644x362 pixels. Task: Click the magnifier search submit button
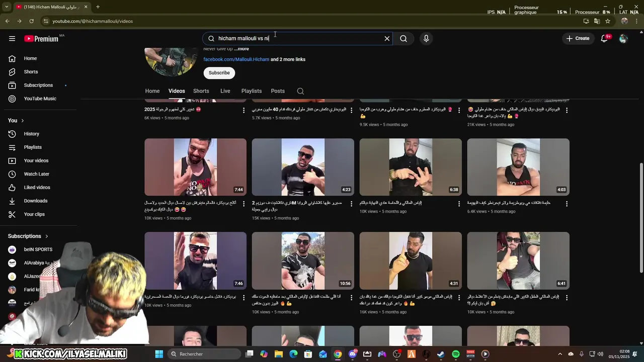click(x=404, y=39)
